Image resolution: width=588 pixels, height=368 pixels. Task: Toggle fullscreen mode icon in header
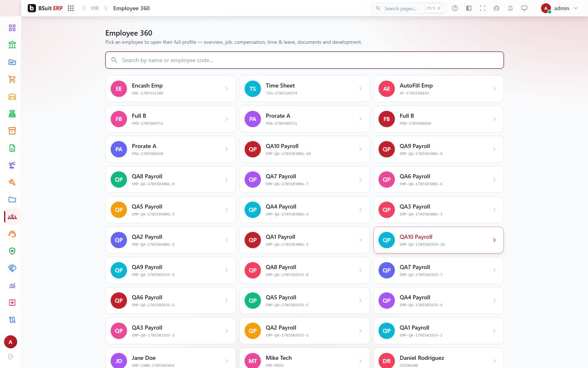click(x=483, y=8)
